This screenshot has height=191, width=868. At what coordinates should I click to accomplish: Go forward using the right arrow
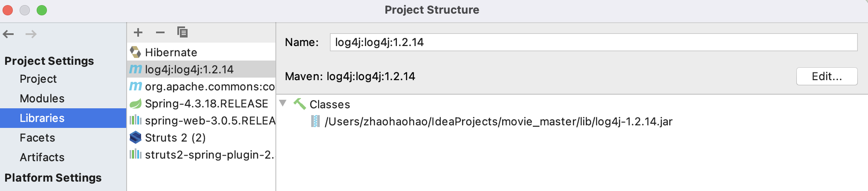coord(31,34)
